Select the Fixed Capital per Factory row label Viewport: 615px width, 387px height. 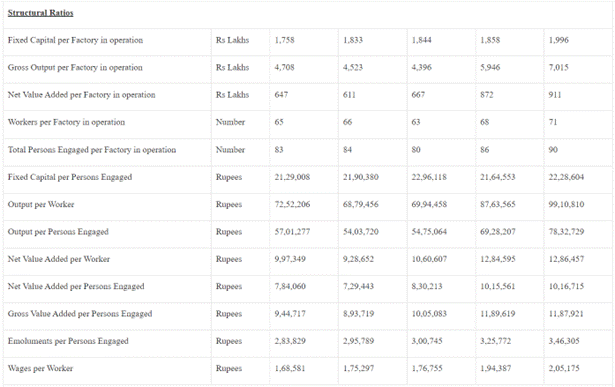pos(75,40)
